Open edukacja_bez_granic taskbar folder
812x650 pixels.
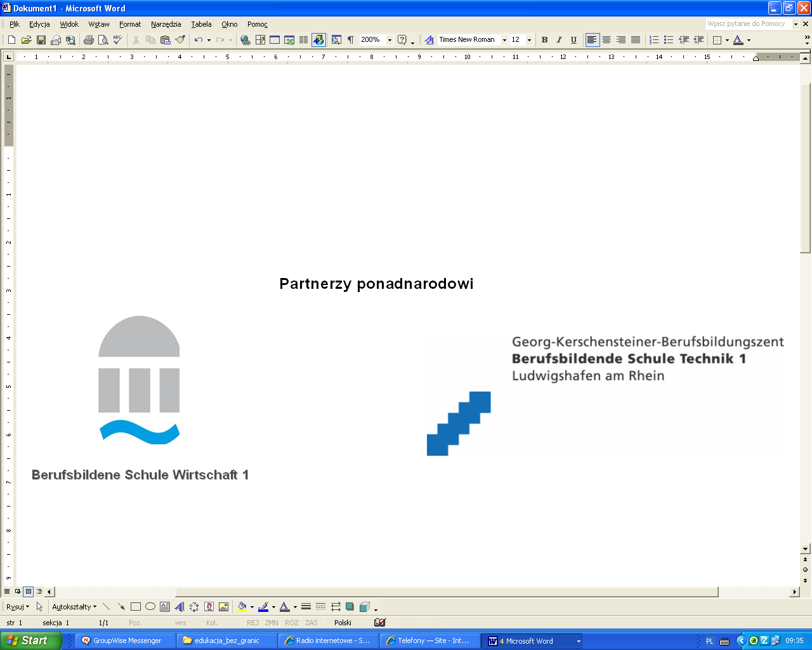(x=226, y=640)
